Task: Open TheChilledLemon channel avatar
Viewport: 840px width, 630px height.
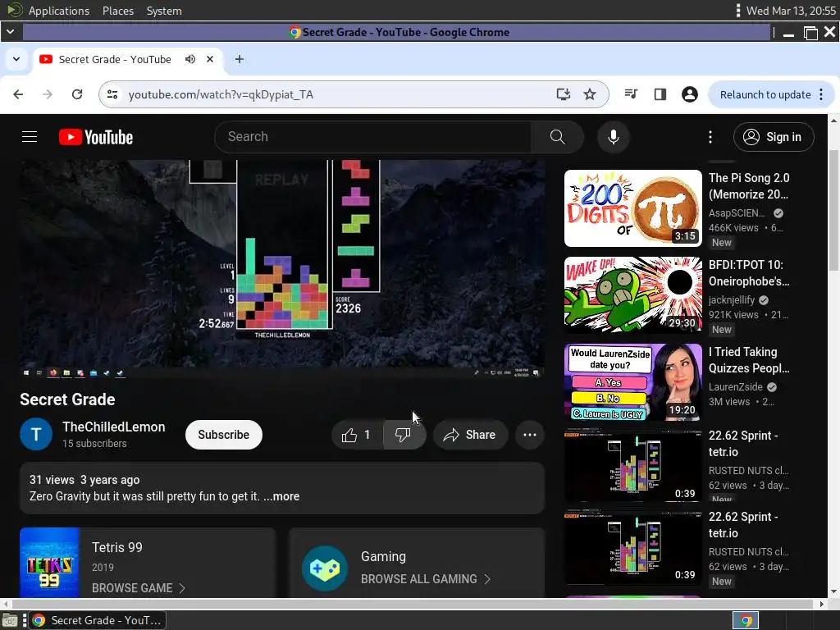Action: click(36, 434)
